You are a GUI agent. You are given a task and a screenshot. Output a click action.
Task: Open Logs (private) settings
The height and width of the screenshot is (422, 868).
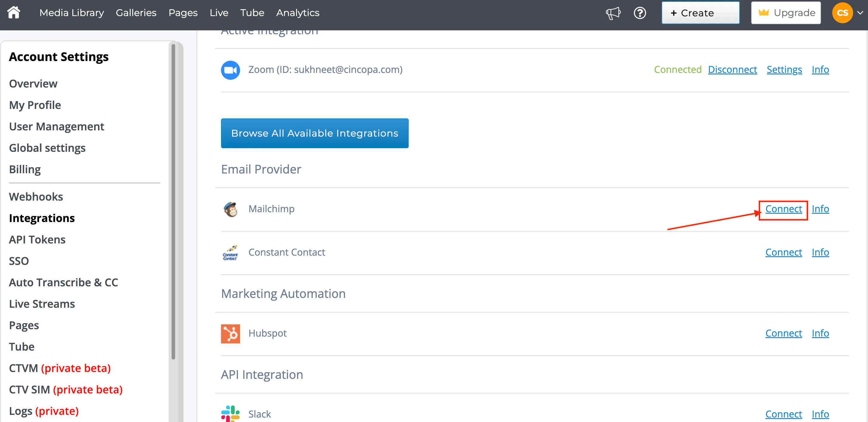coord(44,411)
